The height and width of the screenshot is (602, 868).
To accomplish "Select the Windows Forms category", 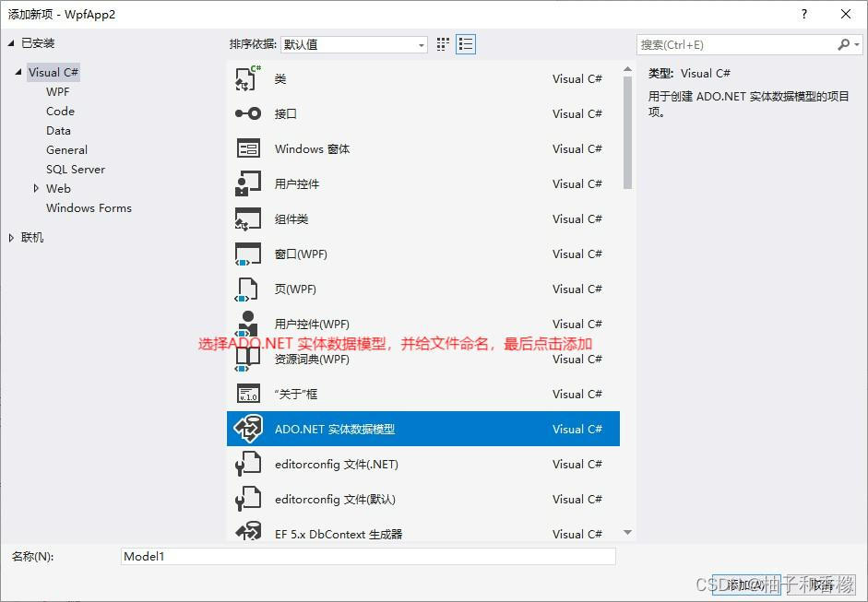I will (x=89, y=208).
